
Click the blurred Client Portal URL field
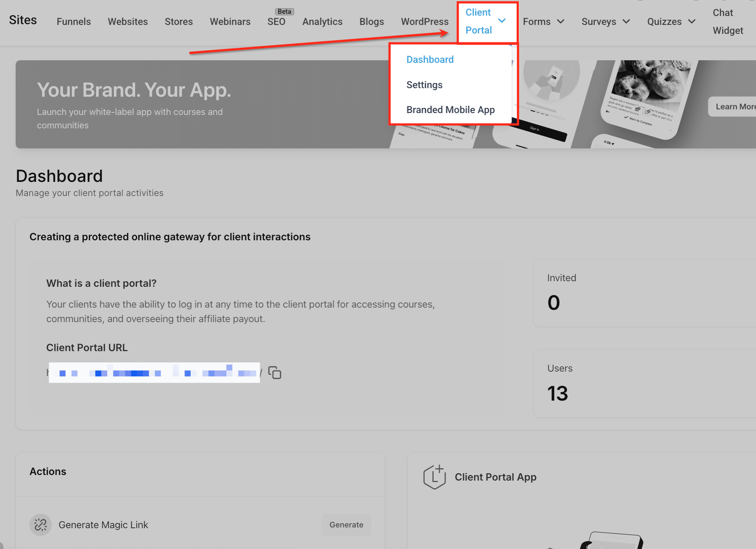pos(154,373)
